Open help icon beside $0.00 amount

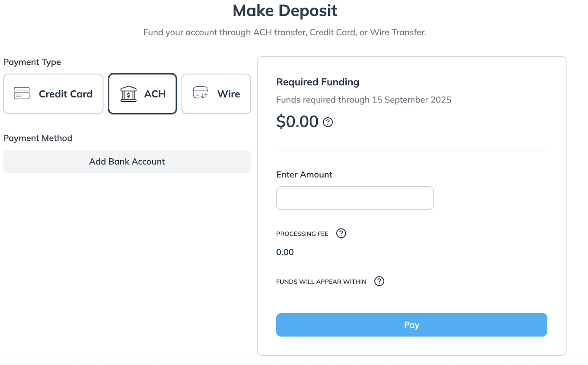tap(328, 122)
